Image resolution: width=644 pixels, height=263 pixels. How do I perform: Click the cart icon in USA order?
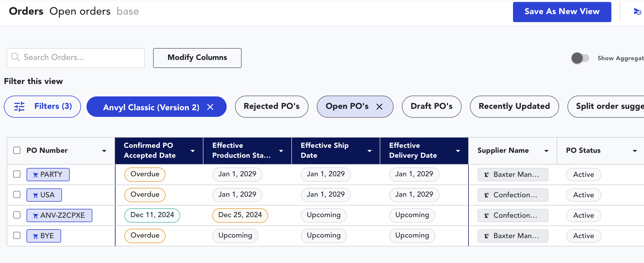pos(35,195)
